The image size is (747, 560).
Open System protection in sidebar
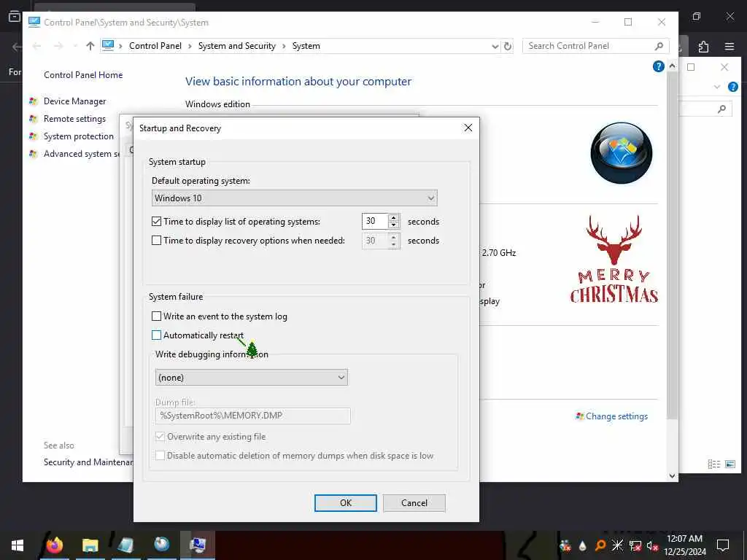click(79, 136)
